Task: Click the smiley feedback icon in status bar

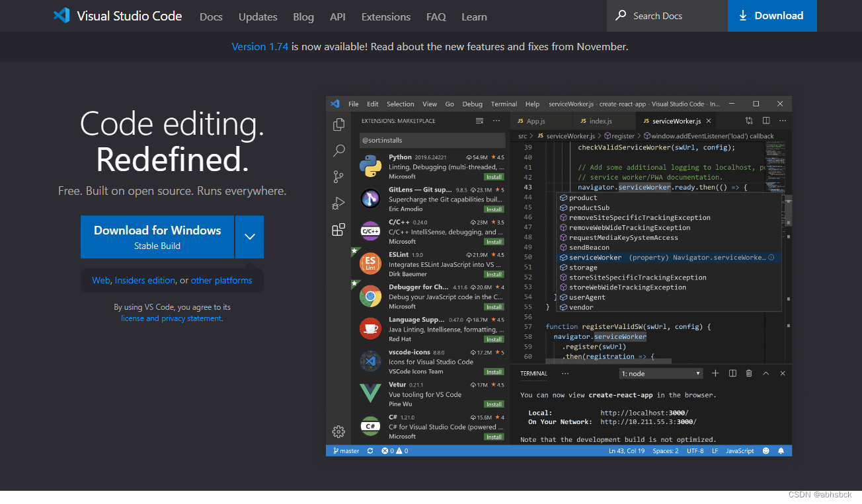Action: pos(766,450)
